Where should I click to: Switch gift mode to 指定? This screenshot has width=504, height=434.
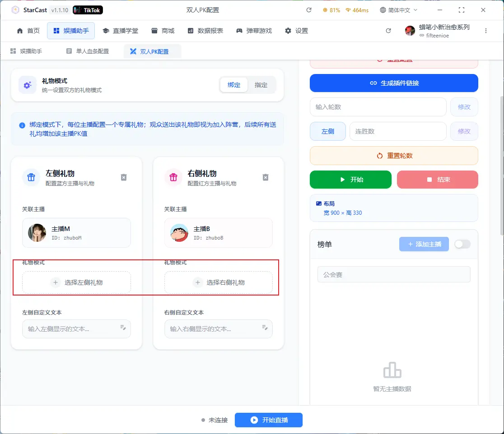(x=261, y=85)
